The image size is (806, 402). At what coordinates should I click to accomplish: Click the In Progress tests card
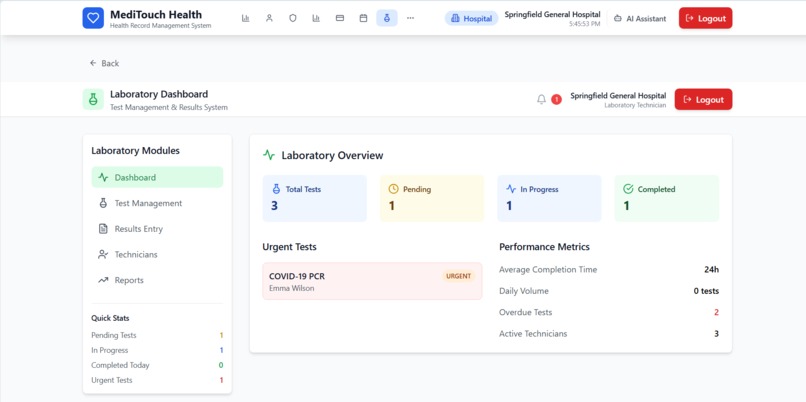point(549,198)
